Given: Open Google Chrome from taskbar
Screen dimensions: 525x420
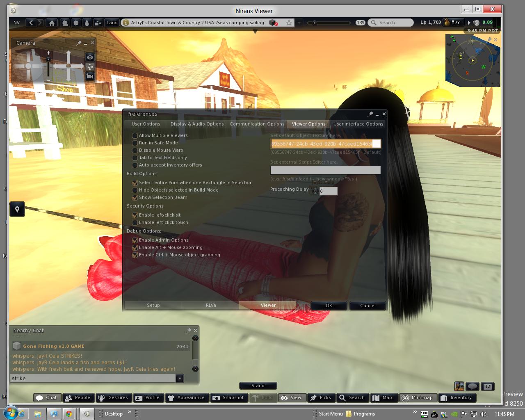Looking at the screenshot, I should coord(69,414).
